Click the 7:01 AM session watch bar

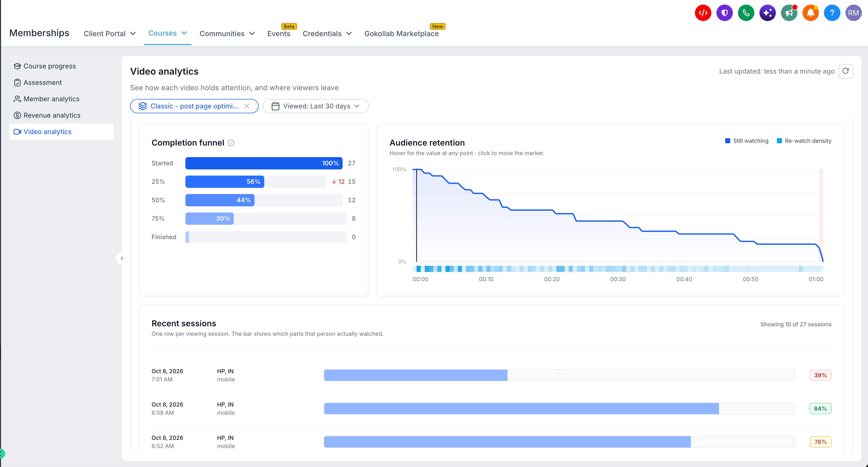coord(559,375)
